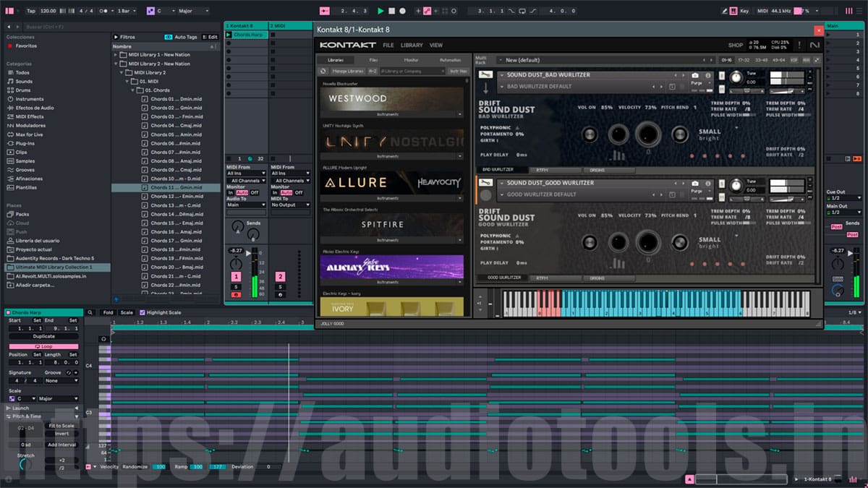Screen dimensions: 868x488
Task: Solo track 1 with S button
Action: coord(236,287)
